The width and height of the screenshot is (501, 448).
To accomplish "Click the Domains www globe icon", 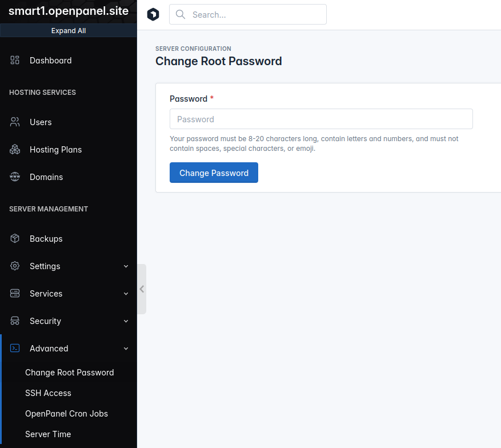I will [x=15, y=177].
